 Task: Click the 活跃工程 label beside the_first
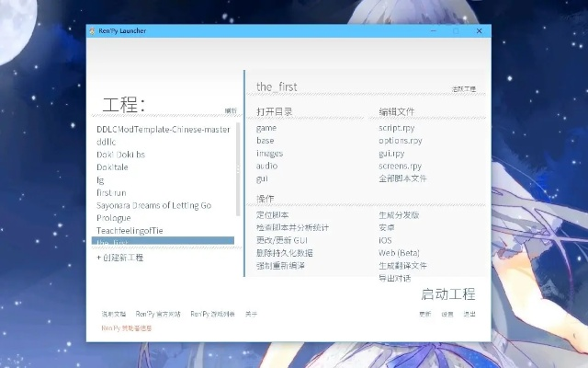pos(464,89)
